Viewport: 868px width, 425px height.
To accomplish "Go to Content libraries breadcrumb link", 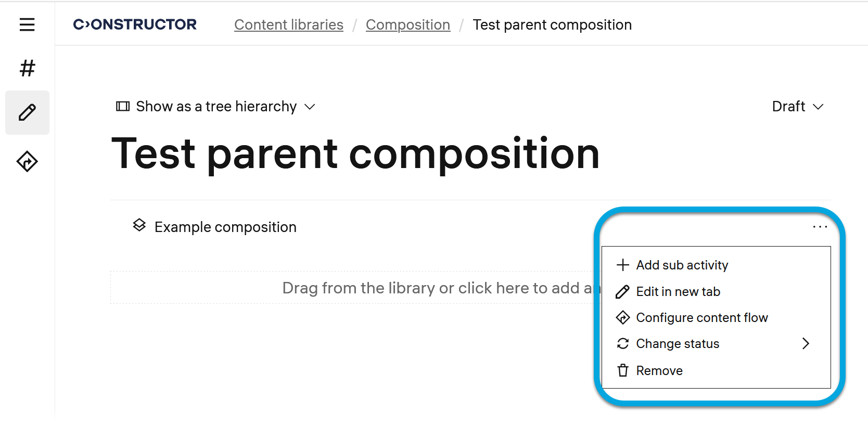I will [289, 25].
